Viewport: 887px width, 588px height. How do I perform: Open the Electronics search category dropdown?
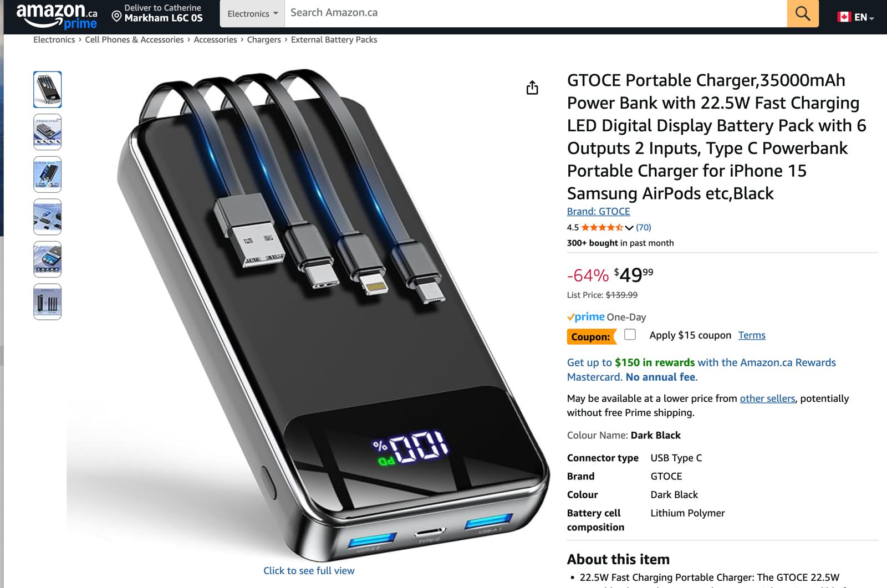pos(252,13)
